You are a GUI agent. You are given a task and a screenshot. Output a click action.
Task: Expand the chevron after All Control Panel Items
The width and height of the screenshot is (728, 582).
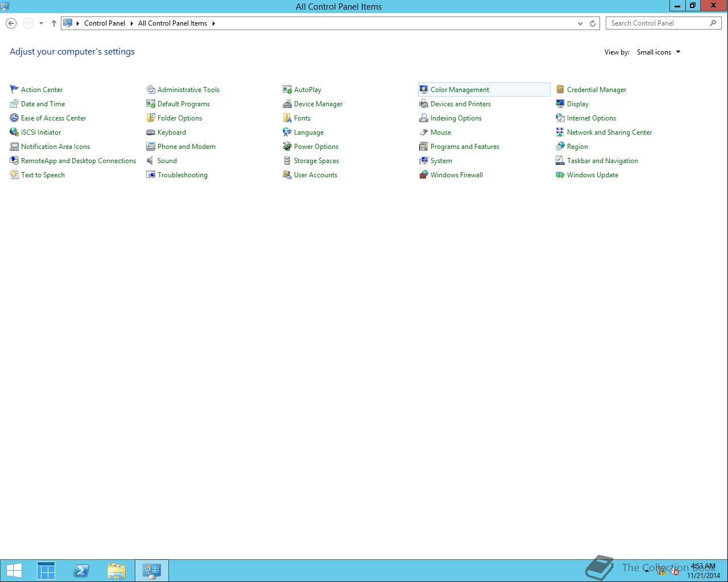point(214,23)
